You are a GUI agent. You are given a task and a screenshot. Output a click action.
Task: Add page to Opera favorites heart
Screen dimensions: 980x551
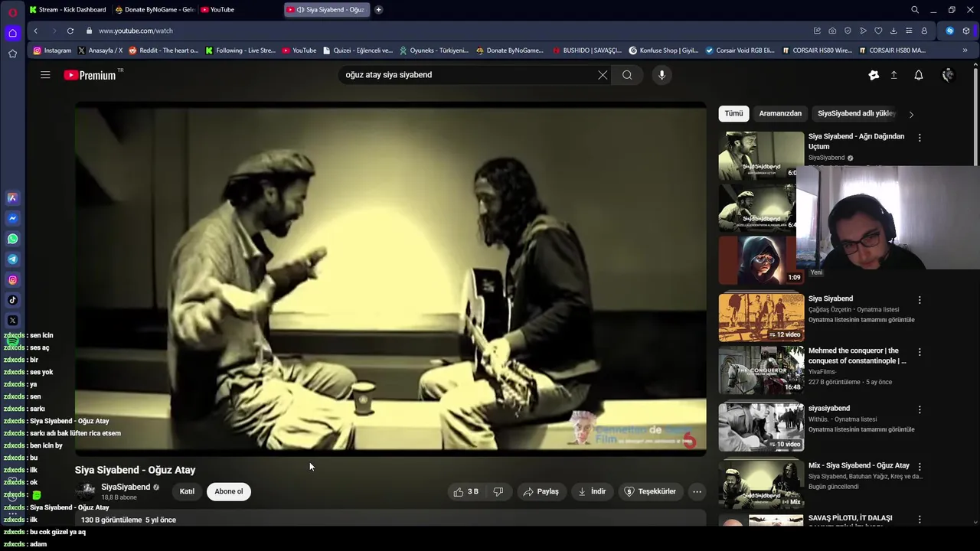(878, 31)
